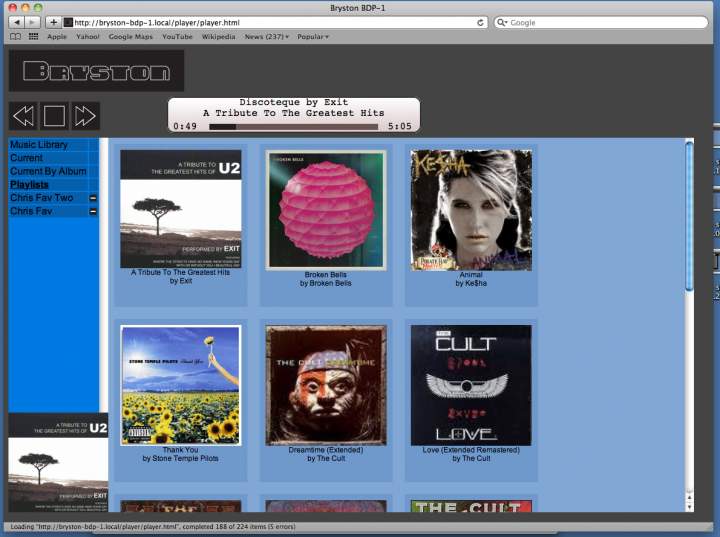Open Current By Album view
The image size is (720, 537).
pyautogui.click(x=48, y=171)
